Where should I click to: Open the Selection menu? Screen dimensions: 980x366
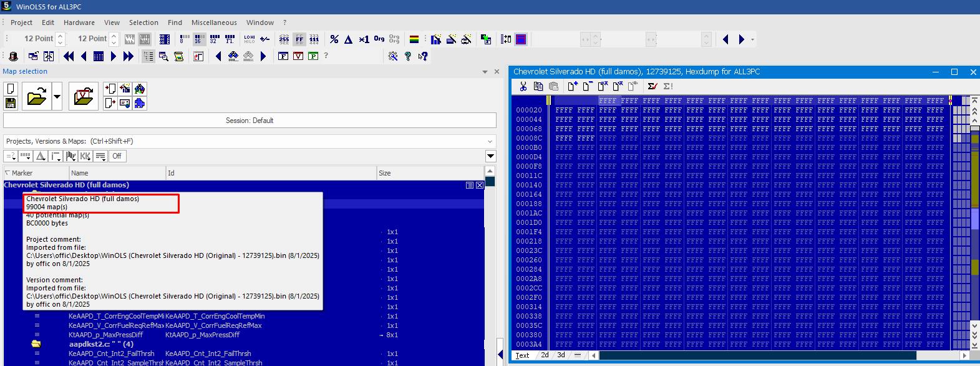point(143,22)
